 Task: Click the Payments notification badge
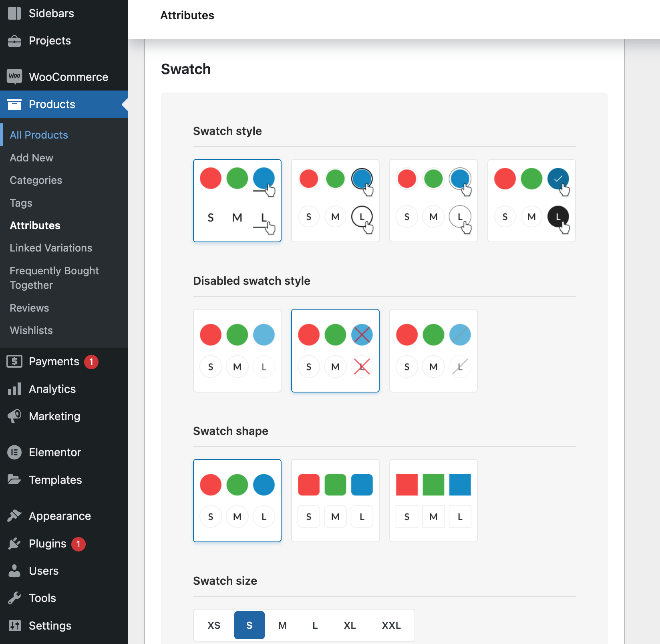(x=91, y=362)
